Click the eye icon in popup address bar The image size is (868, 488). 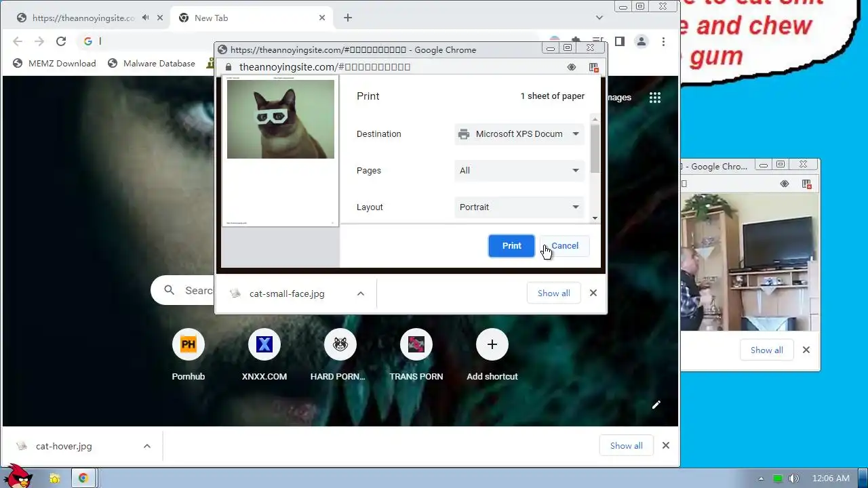(x=572, y=67)
